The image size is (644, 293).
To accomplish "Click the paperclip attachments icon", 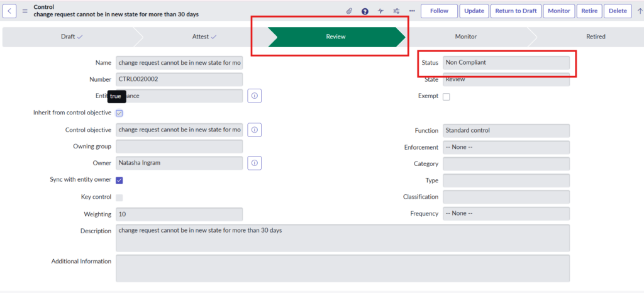I will coord(350,11).
